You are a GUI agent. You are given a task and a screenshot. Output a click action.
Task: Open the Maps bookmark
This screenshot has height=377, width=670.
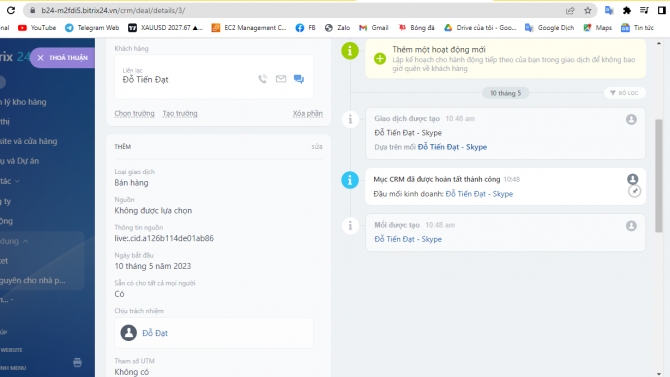click(x=598, y=28)
